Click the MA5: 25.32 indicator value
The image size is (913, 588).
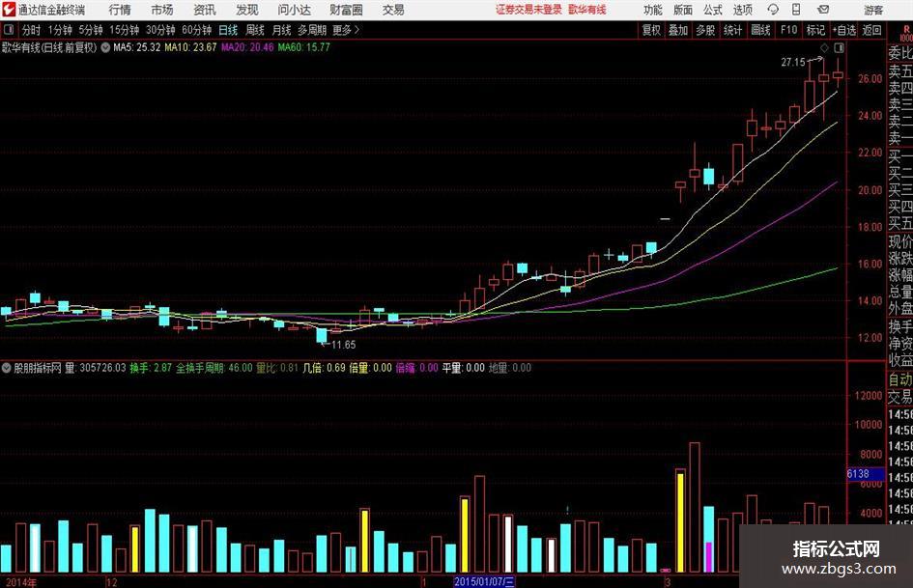[137, 47]
